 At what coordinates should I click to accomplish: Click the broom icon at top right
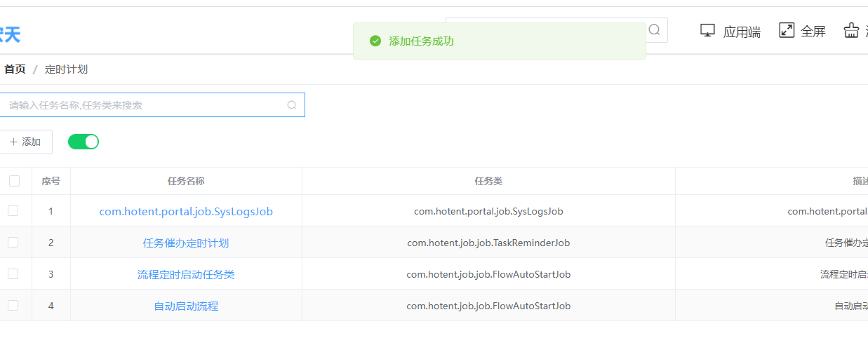pos(851,30)
